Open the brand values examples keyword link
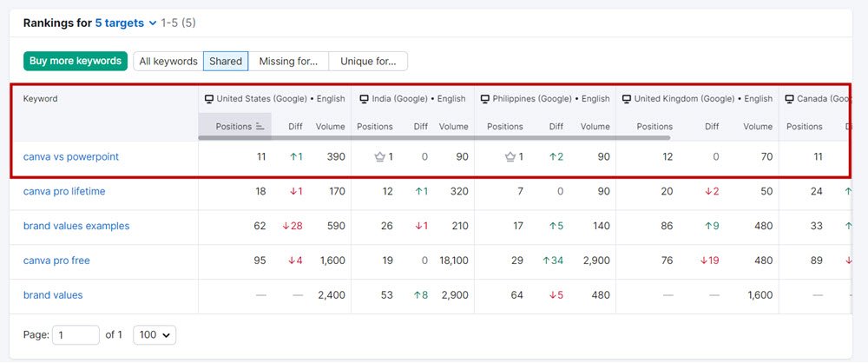 (76, 226)
